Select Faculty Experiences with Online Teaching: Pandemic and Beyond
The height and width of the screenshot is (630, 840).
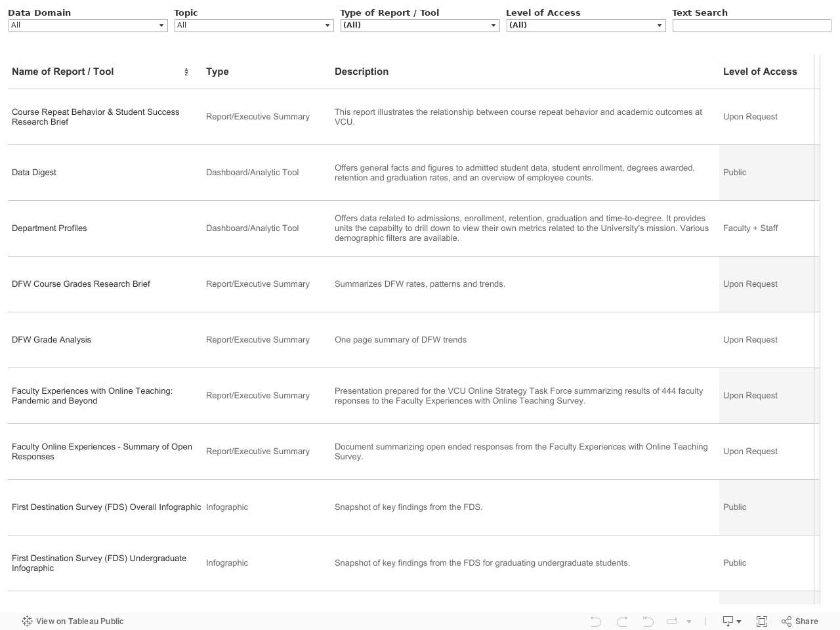tap(93, 396)
